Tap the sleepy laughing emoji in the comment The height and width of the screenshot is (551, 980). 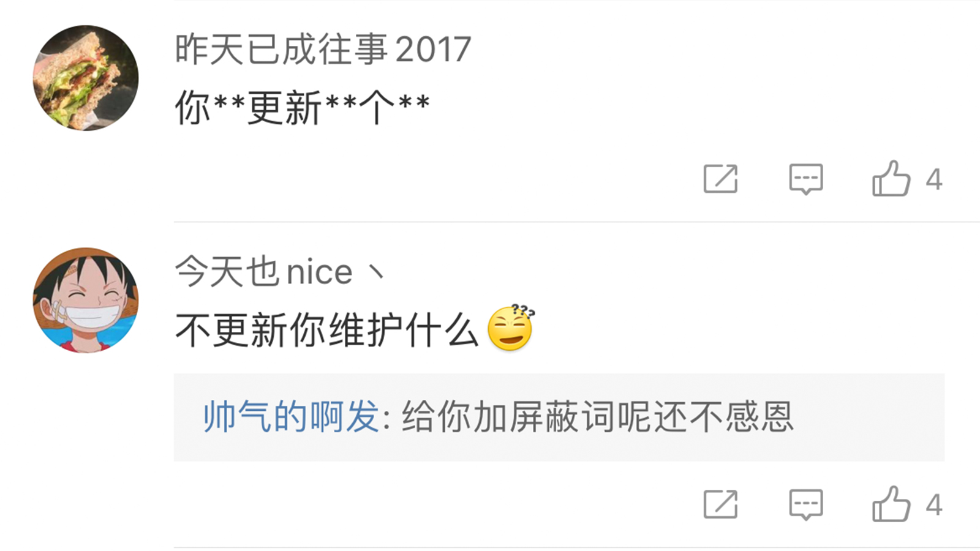click(x=510, y=328)
